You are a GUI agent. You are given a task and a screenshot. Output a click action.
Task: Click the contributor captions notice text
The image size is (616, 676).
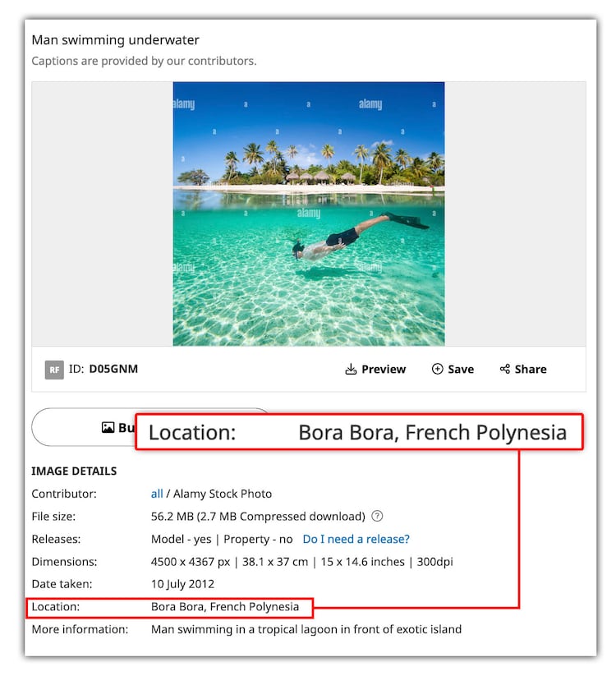pyautogui.click(x=144, y=61)
